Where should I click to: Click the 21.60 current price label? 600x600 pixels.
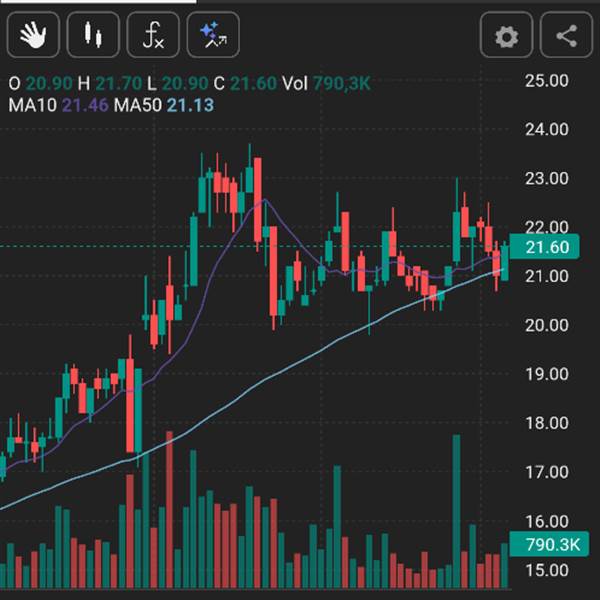tap(545, 247)
